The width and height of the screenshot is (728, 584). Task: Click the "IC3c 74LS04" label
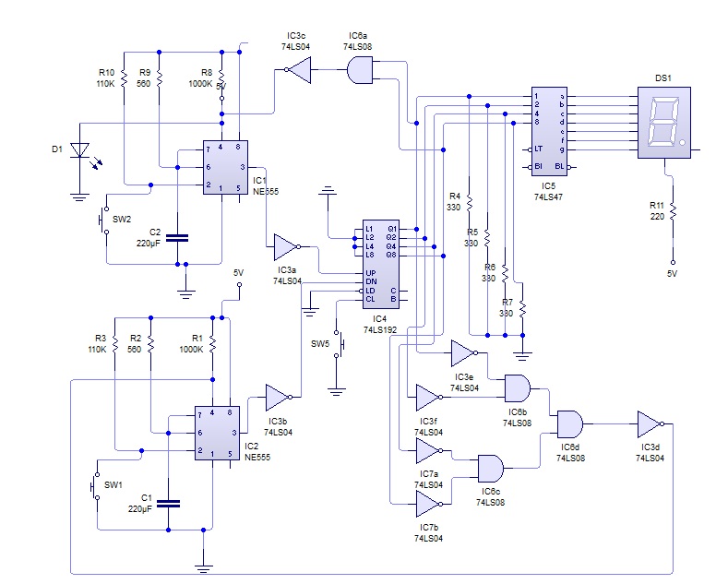coord(296,42)
